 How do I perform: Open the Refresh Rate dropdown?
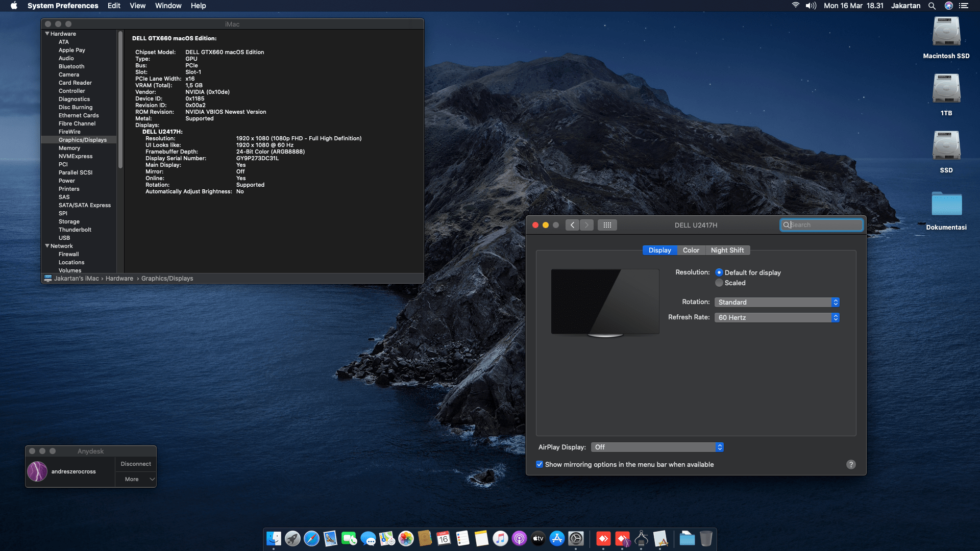pos(777,317)
